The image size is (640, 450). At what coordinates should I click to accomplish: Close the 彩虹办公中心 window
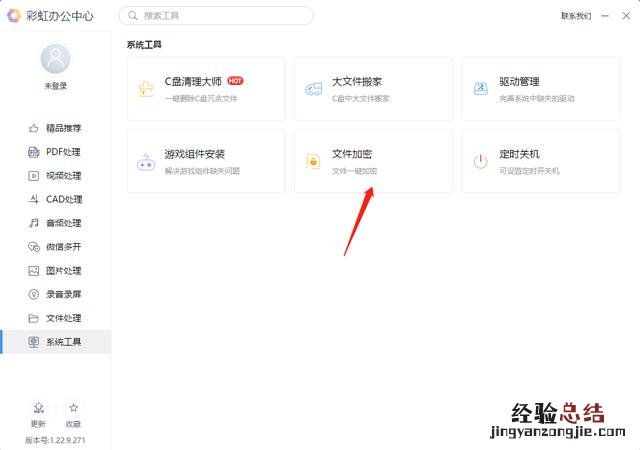[x=626, y=16]
